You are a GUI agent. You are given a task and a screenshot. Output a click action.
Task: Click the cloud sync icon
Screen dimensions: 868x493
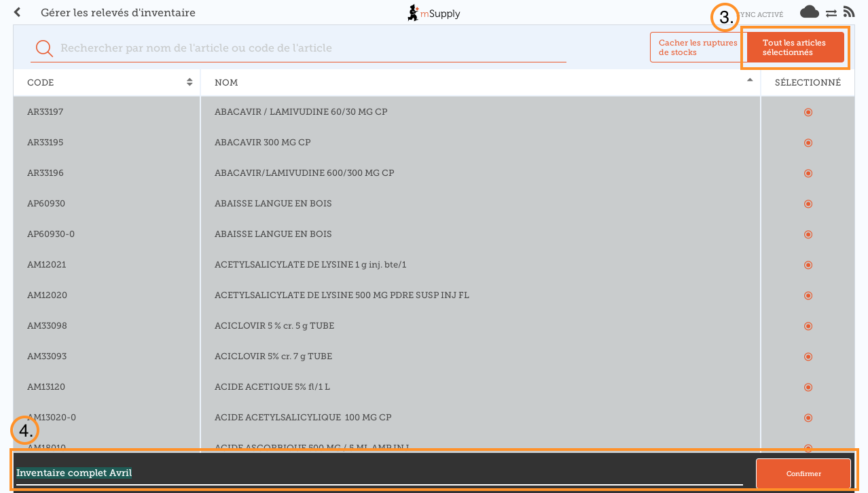pos(809,12)
